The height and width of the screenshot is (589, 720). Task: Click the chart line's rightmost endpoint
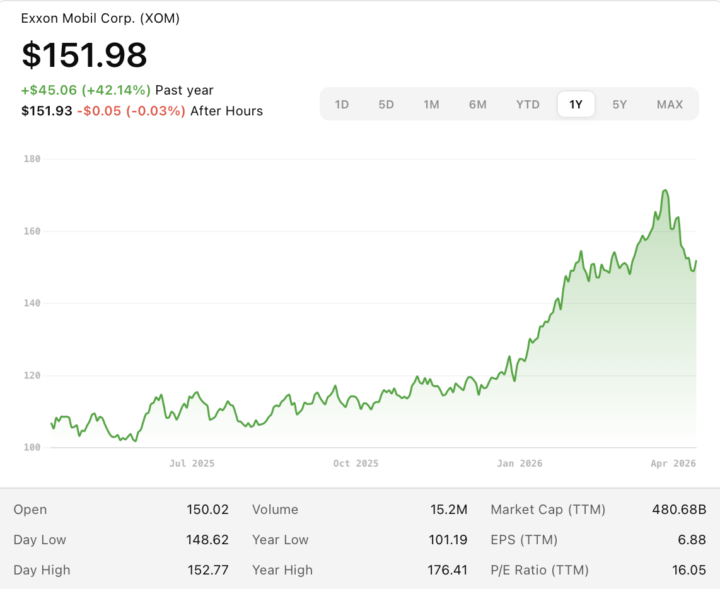point(696,261)
